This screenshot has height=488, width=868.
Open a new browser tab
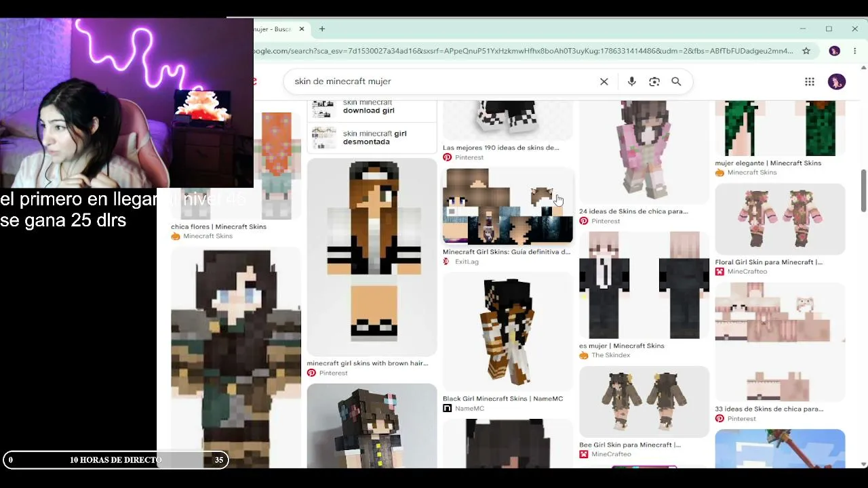(322, 29)
